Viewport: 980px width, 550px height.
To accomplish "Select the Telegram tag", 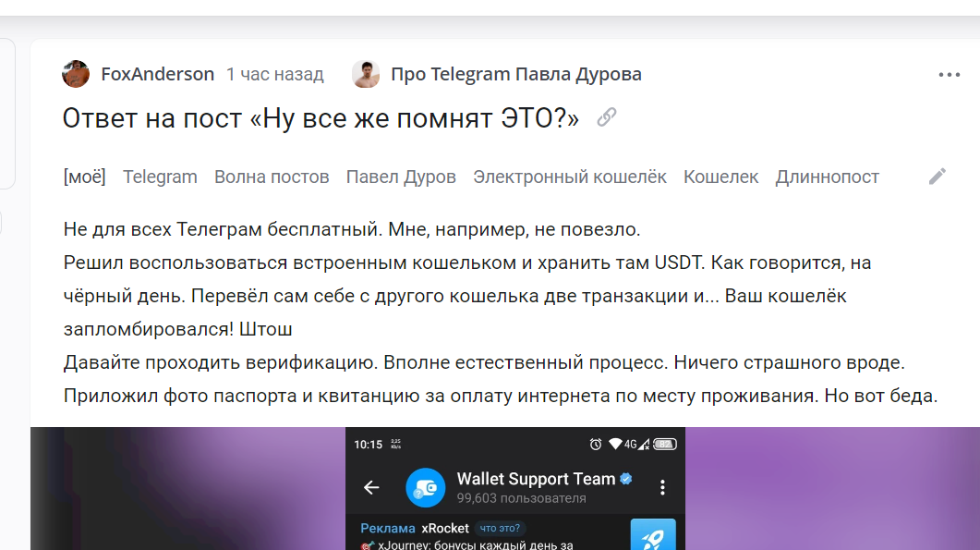I will point(160,177).
